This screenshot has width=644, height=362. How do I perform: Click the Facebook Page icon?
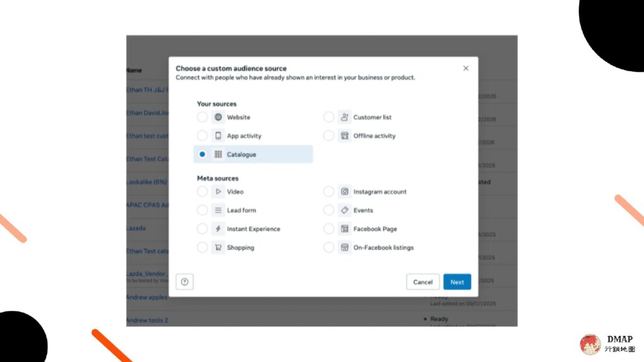[x=345, y=229]
